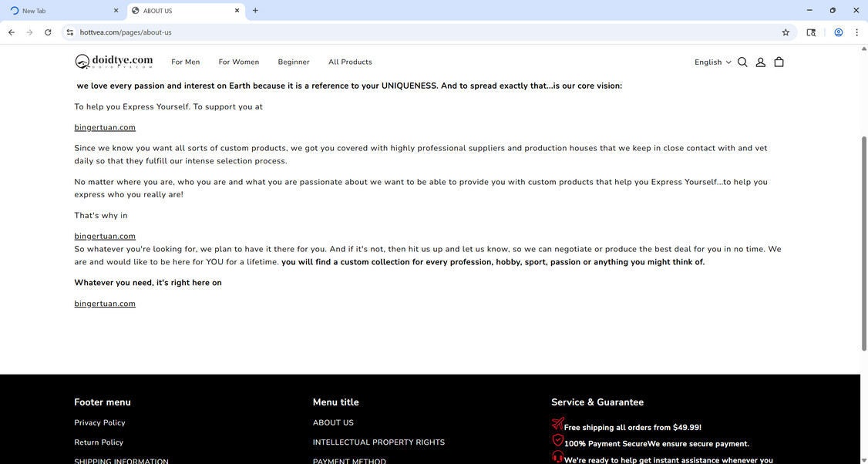Image resolution: width=868 pixels, height=464 pixels.
Task: Open the Chrome three-dot menu
Action: pos(856,32)
